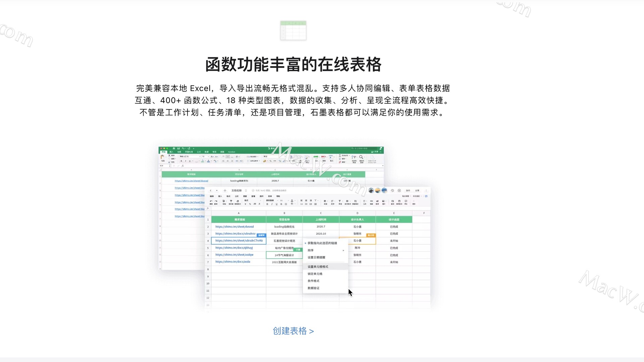Toggle bold B in the Excel ribbon
This screenshot has height=362, width=644.
tap(181, 161)
